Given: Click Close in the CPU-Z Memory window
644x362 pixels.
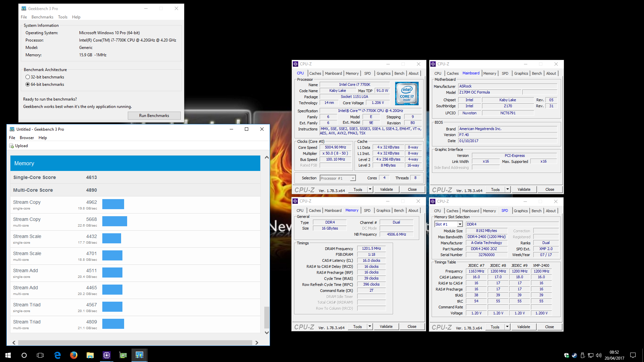Looking at the screenshot, I should 412,326.
